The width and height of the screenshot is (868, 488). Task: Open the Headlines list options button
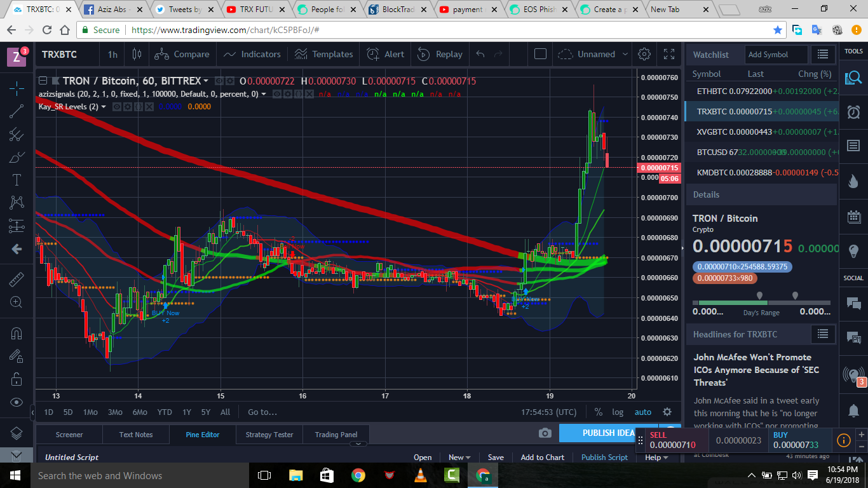823,334
